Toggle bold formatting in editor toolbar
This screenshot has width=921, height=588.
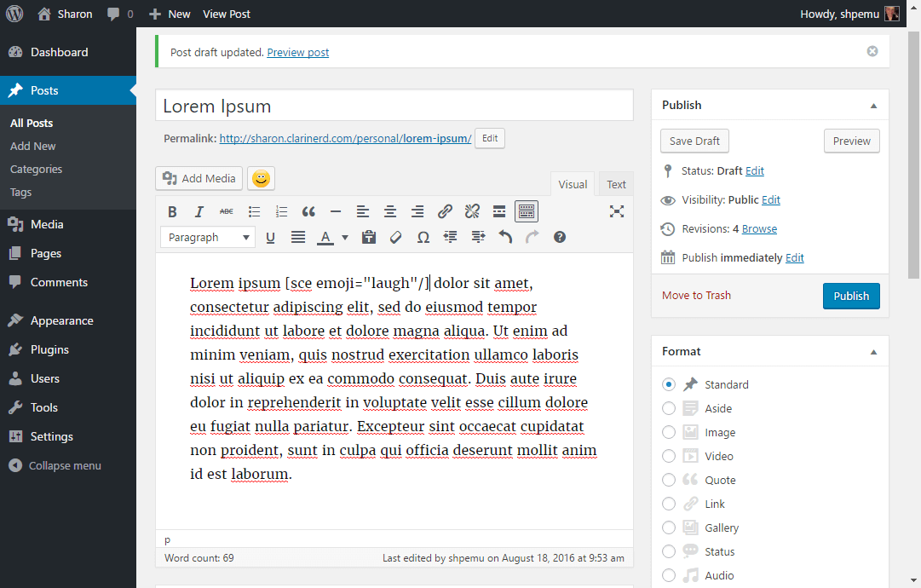tap(172, 212)
